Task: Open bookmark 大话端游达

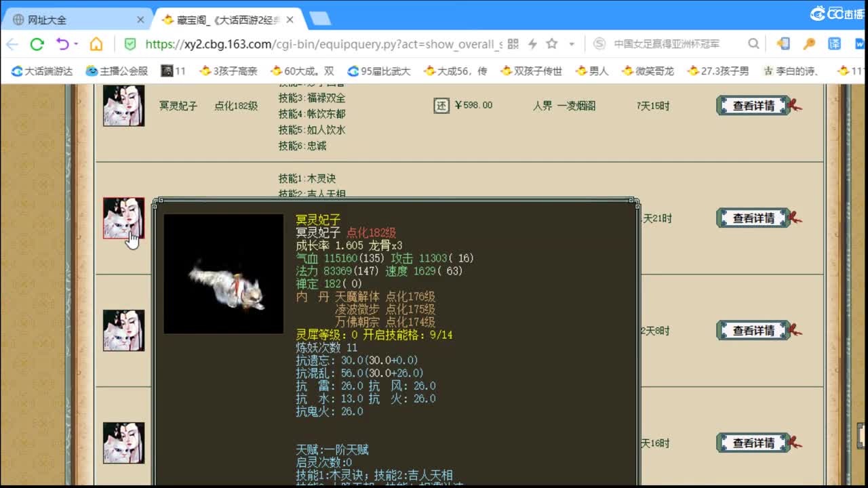Action: pos(42,70)
